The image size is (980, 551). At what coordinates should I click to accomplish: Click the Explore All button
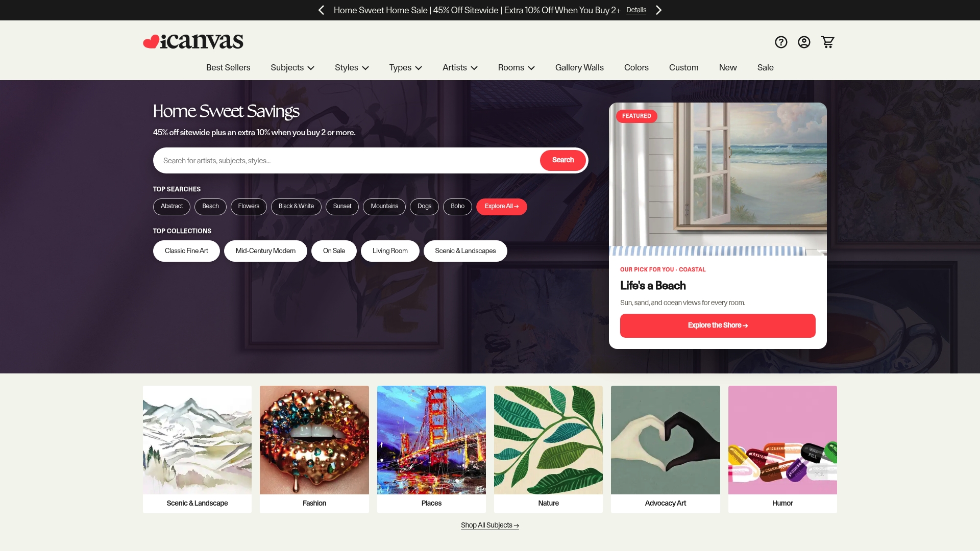point(501,207)
